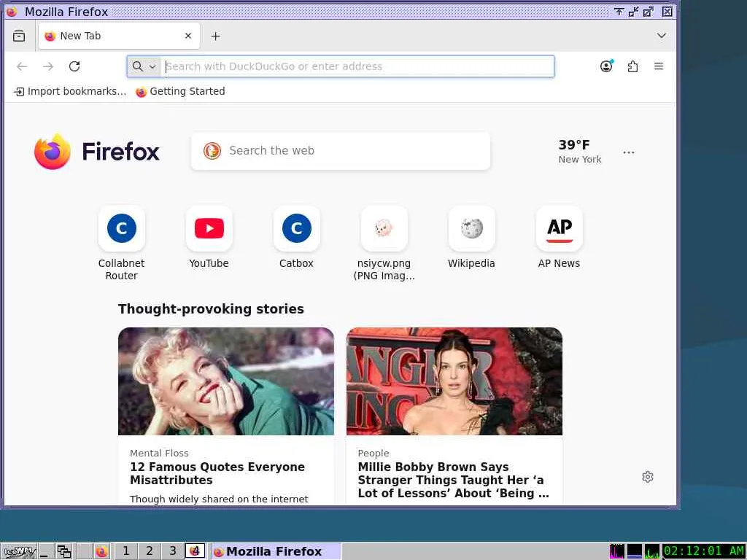Open 12 Famous Quotes Everyone Misattributes headline
The width and height of the screenshot is (747, 560).
(x=217, y=473)
